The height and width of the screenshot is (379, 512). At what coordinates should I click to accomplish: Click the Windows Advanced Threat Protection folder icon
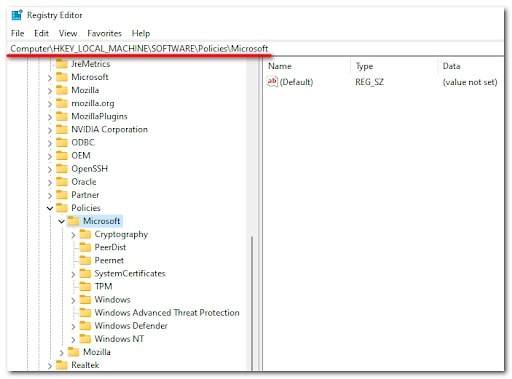[x=85, y=312]
